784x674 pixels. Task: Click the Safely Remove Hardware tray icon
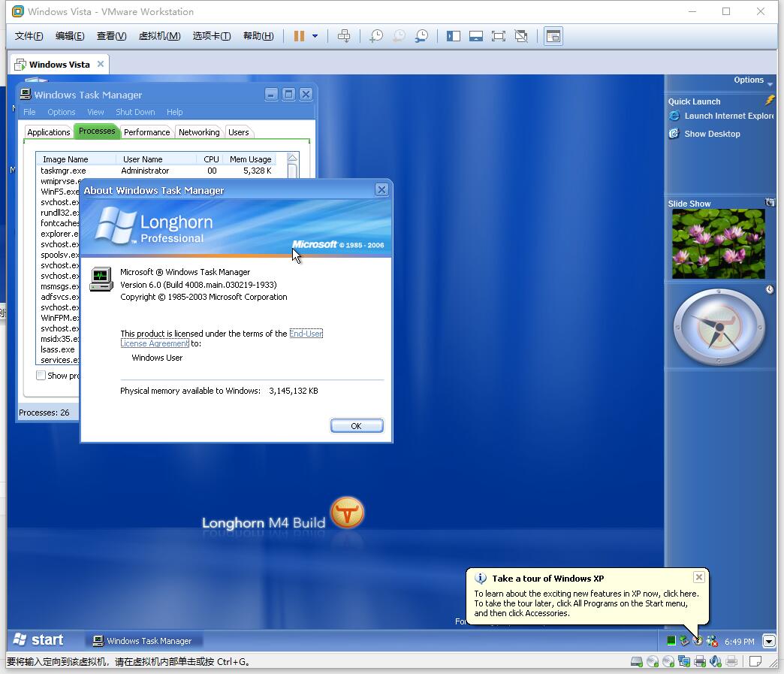(684, 641)
